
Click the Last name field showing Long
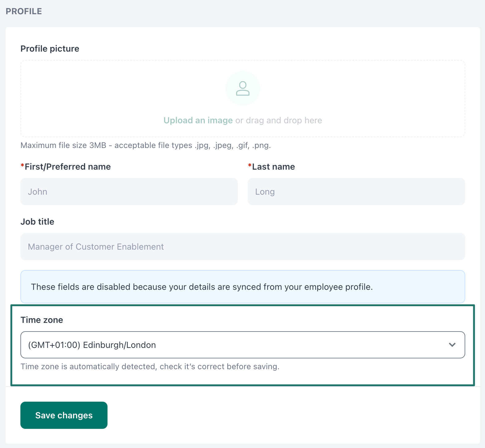[356, 192]
